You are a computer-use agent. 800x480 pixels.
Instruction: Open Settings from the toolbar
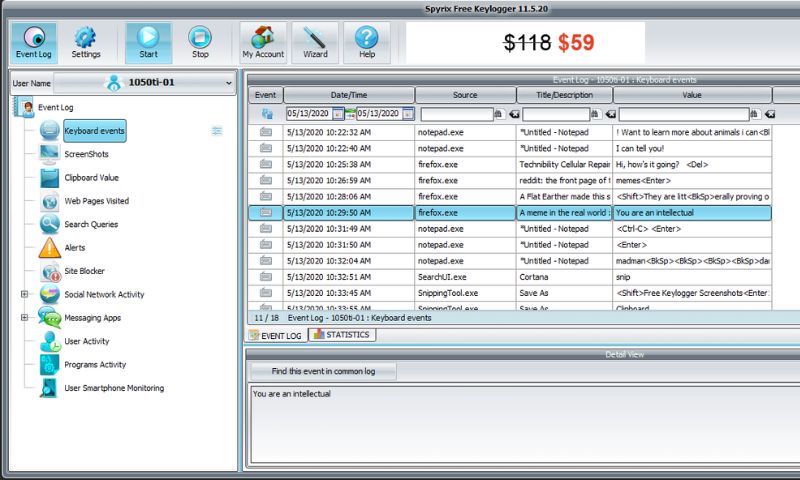coord(86,43)
